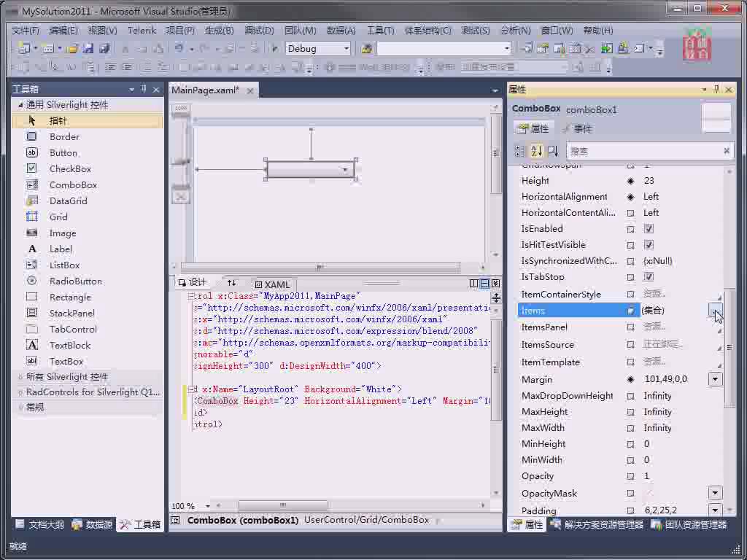Open the 文件(F) menu
747x560 pixels.
click(x=26, y=31)
